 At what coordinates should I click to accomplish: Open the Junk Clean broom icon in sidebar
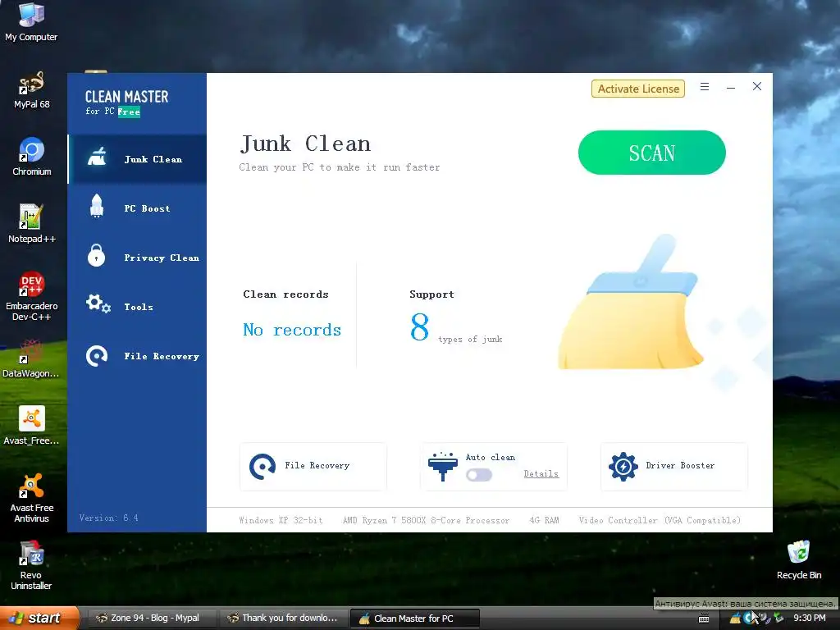pyautogui.click(x=97, y=157)
